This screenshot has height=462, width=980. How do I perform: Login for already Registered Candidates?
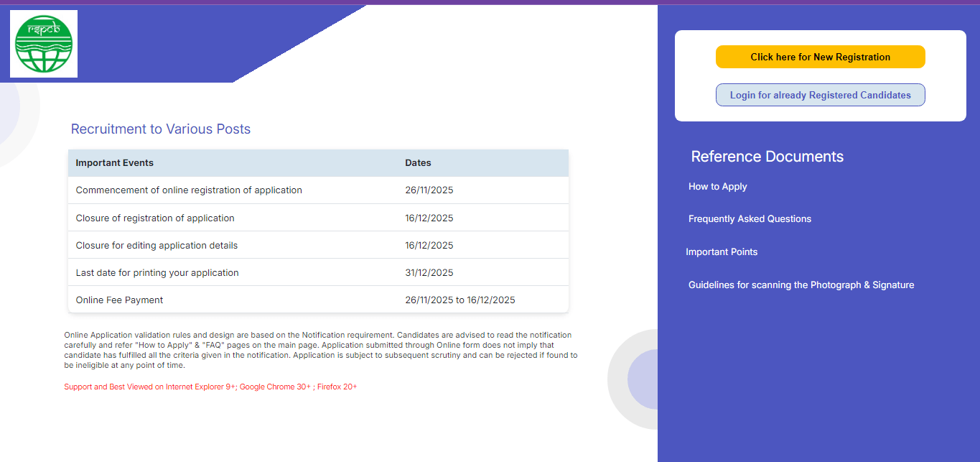[820, 94]
